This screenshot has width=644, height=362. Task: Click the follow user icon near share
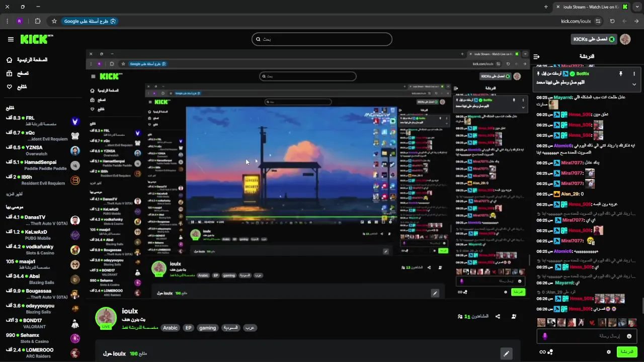[514, 317]
